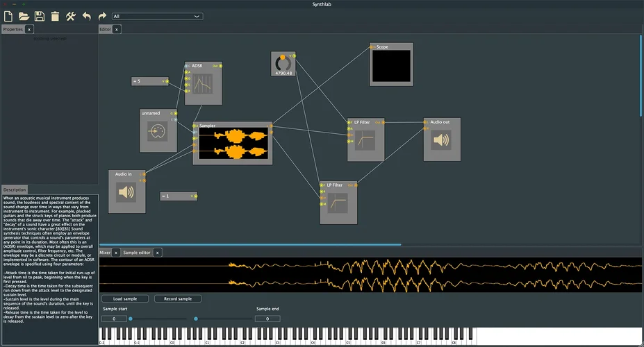
Task: Click the Description panel text
Action: 50,260
